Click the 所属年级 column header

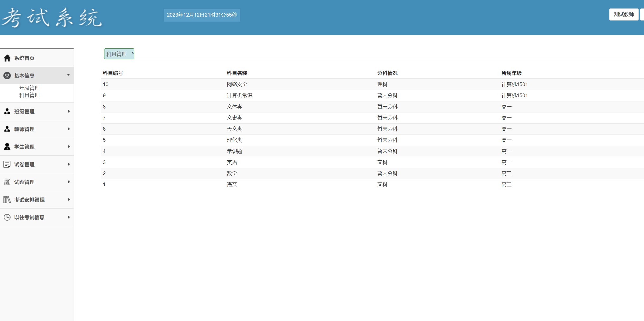point(511,73)
